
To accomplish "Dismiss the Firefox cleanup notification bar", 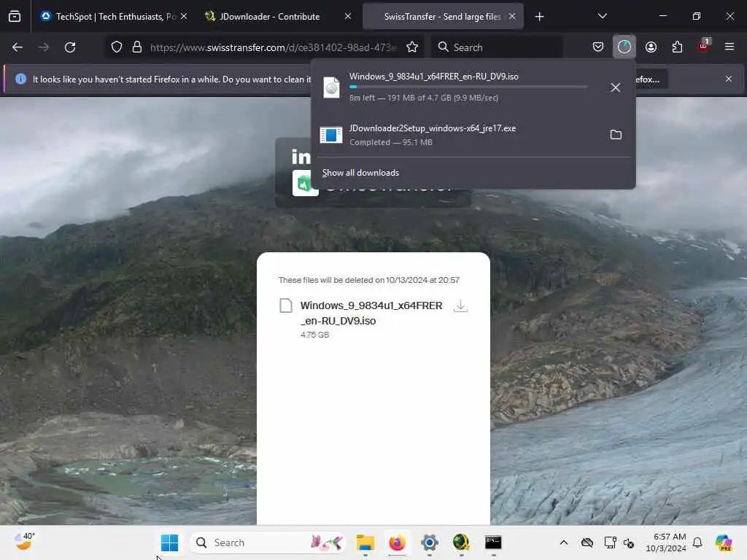I will pyautogui.click(x=729, y=79).
